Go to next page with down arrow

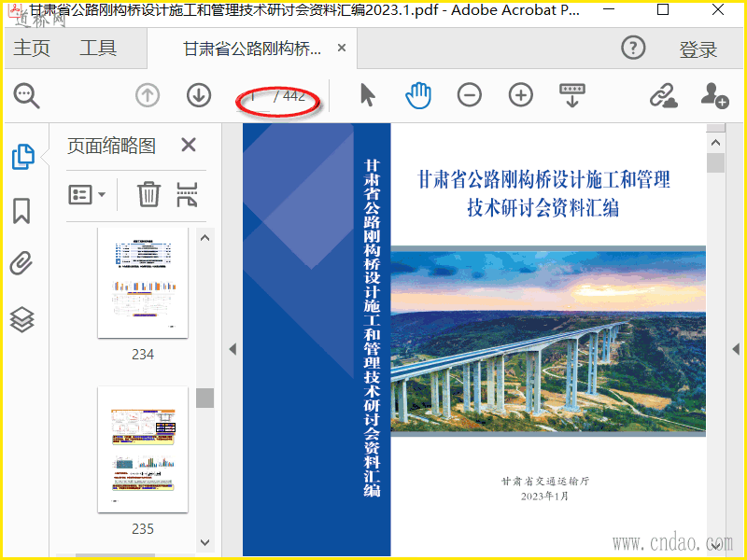(199, 95)
